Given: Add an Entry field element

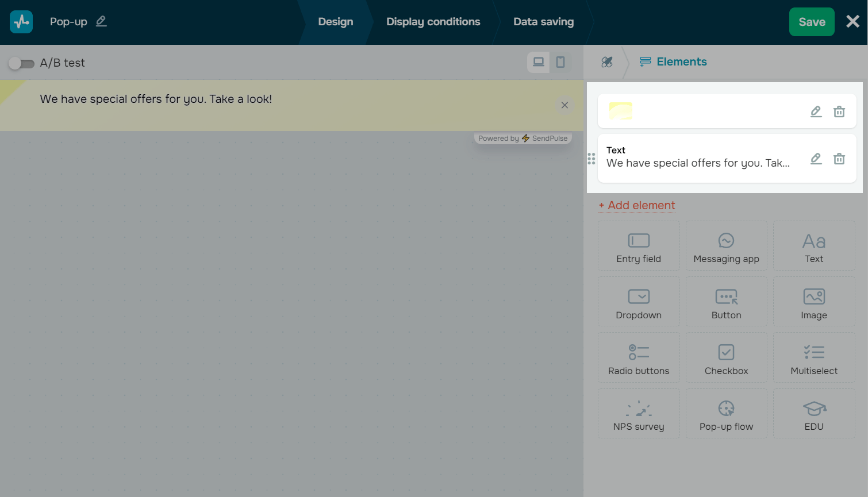Looking at the screenshot, I should pos(639,246).
